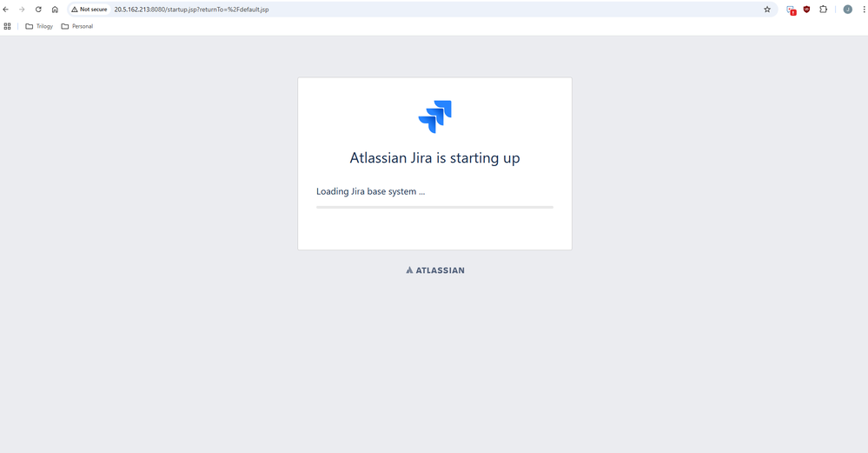This screenshot has height=453, width=868.
Task: Open the Extensions puzzle piece menu
Action: click(x=823, y=10)
